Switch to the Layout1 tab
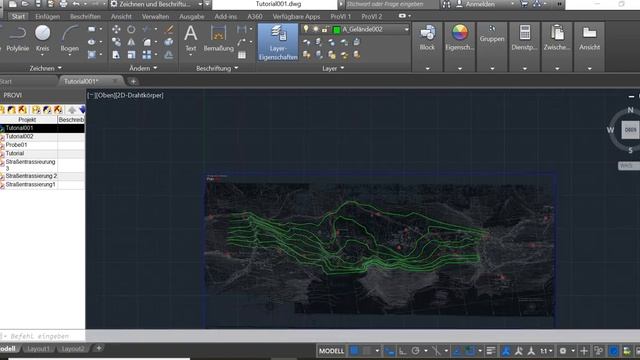The image size is (640, 360). click(x=38, y=349)
